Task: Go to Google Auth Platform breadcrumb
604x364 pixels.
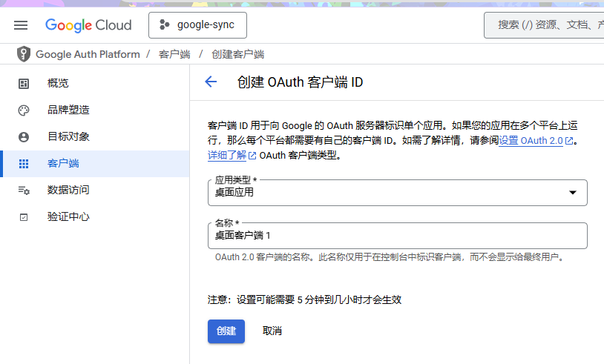Action: (x=88, y=54)
